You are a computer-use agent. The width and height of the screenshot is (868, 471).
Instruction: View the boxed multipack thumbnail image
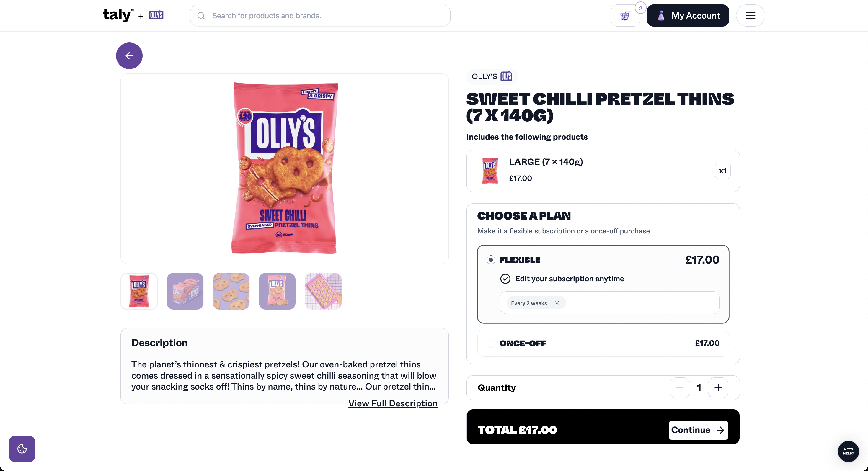point(185,291)
